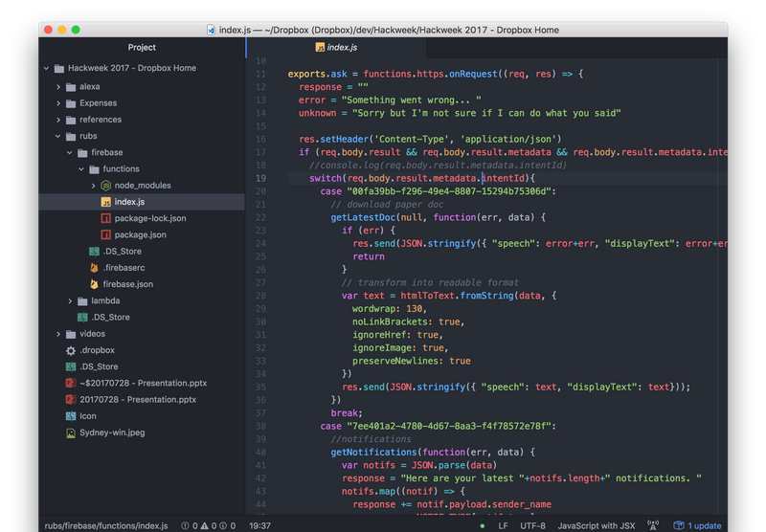
Task: Click line number 38 in the gutter
Action: (x=260, y=426)
